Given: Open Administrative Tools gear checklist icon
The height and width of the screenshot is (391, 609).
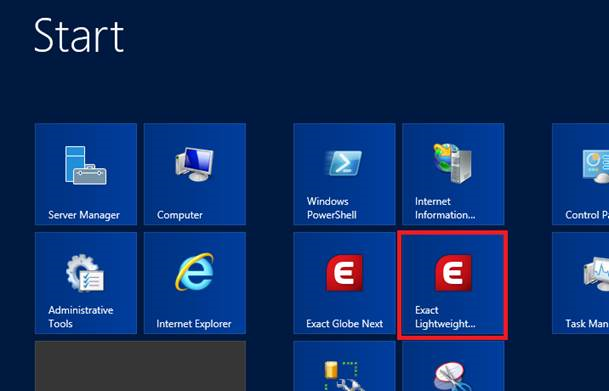Looking at the screenshot, I should click(85, 273).
